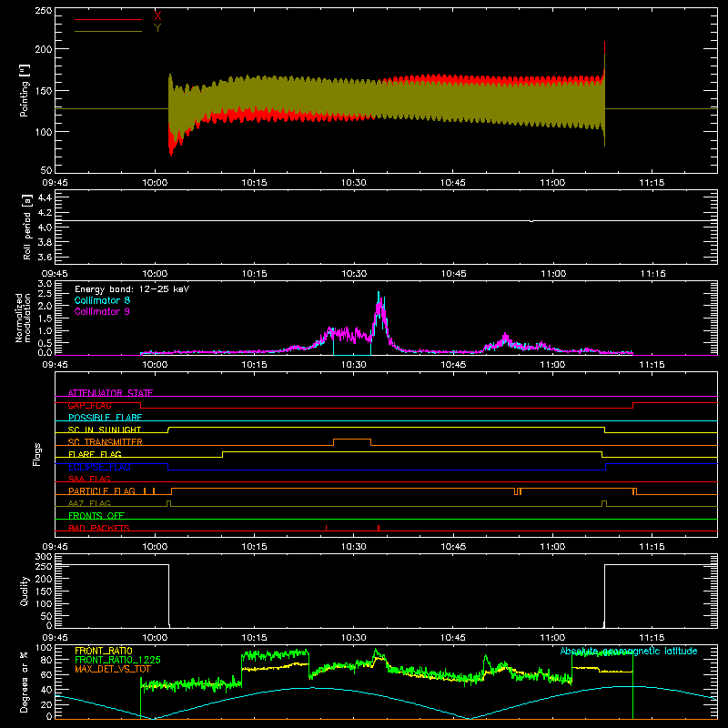The width and height of the screenshot is (728, 728).
Task: Click the 'Absolute geomagnetic latitude' label
Action: pyautogui.click(x=629, y=651)
